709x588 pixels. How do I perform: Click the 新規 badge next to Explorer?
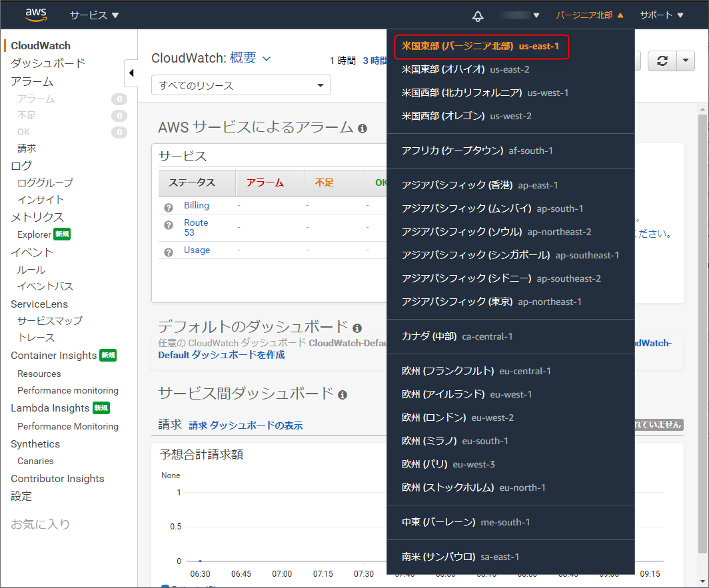62,234
